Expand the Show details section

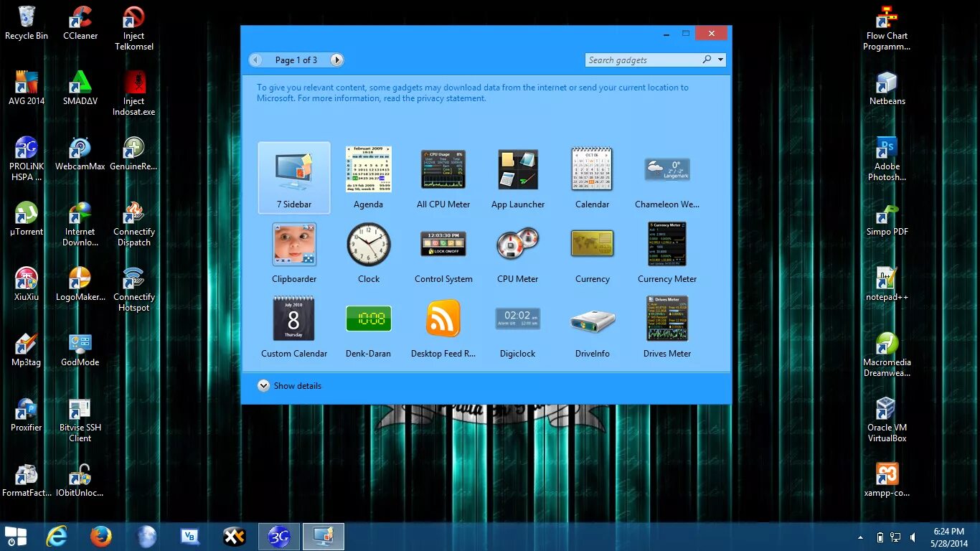tap(289, 385)
